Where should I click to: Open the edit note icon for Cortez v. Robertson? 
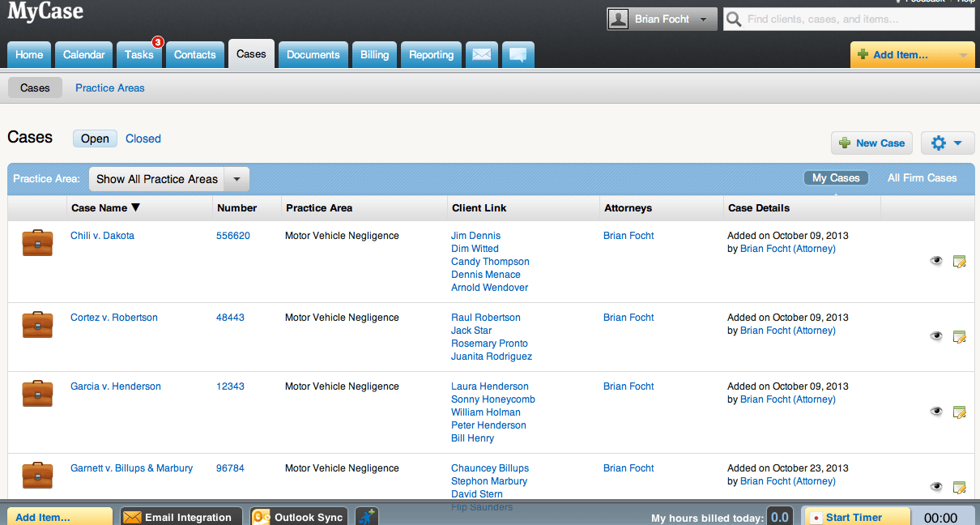[x=960, y=336]
